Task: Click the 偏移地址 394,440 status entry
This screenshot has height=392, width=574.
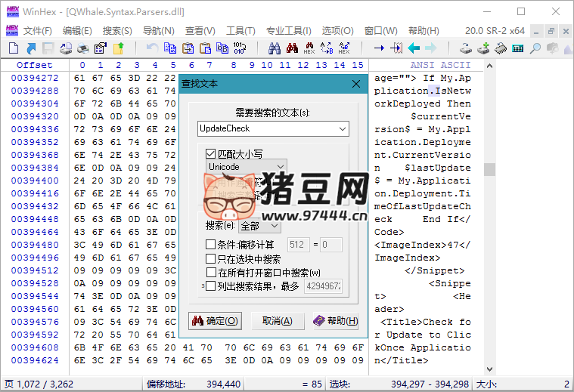Action: point(194,384)
